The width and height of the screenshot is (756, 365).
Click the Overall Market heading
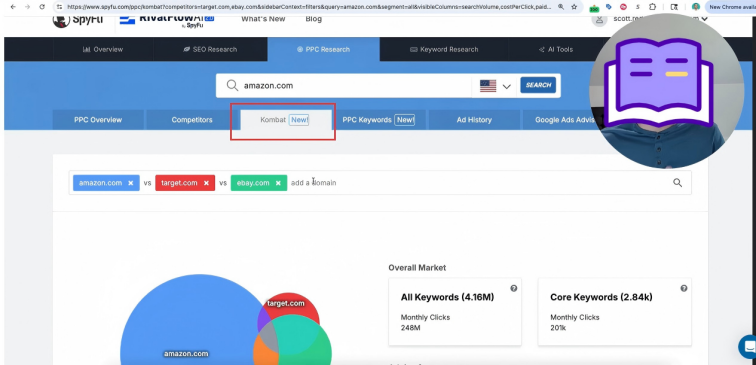pos(417,268)
